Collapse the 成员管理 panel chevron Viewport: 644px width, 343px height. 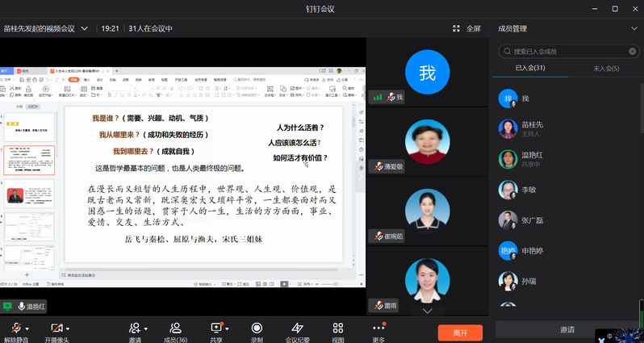pos(634,28)
